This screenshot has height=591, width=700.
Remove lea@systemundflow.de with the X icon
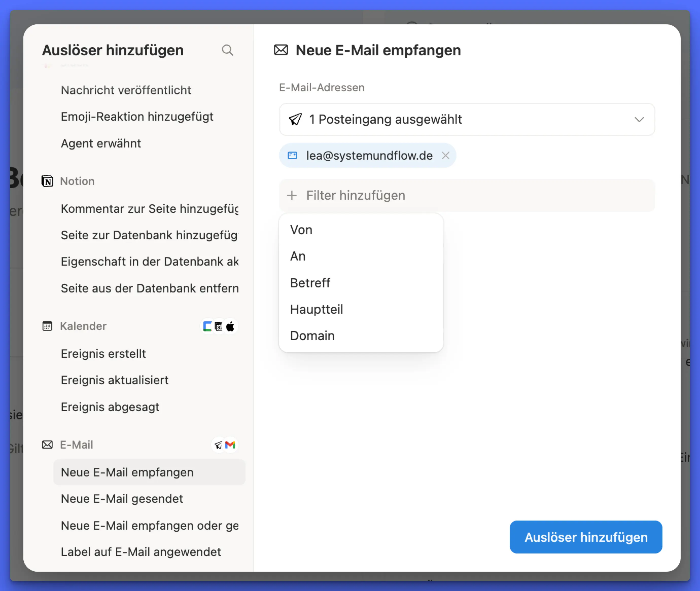[446, 155]
